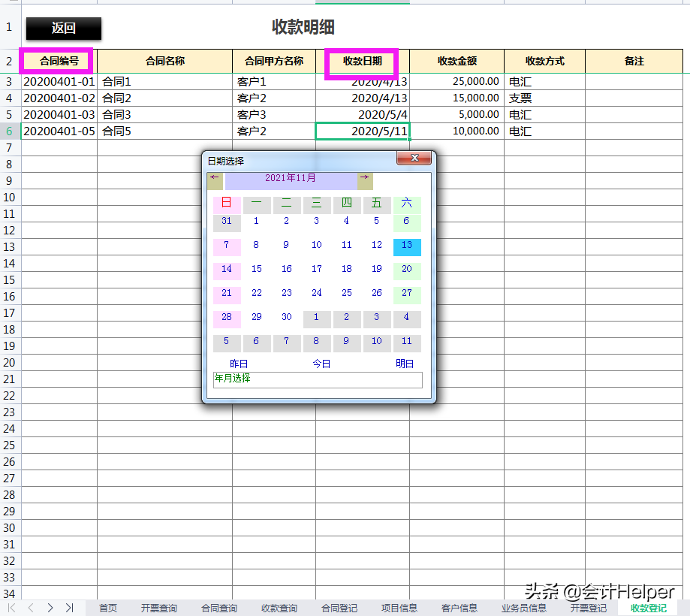Click the 收款日期 column header
The width and height of the screenshot is (690, 616).
click(x=362, y=61)
